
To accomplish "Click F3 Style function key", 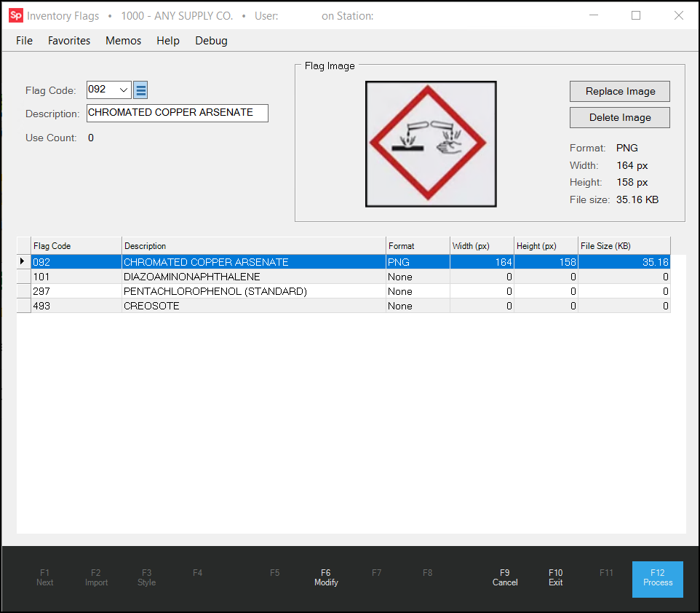I will point(146,578).
